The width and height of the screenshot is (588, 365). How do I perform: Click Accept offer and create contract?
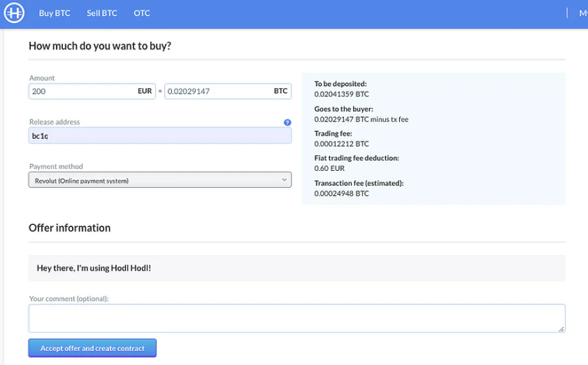[x=92, y=348]
